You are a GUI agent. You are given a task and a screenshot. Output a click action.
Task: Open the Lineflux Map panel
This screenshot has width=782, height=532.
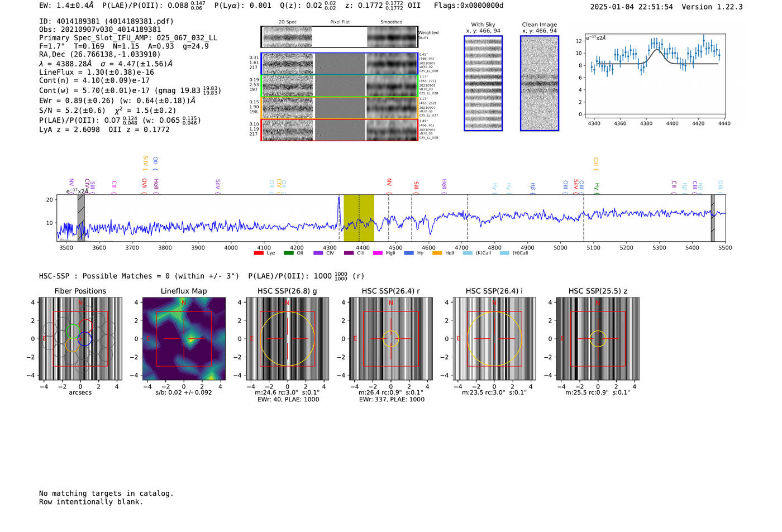[184, 339]
